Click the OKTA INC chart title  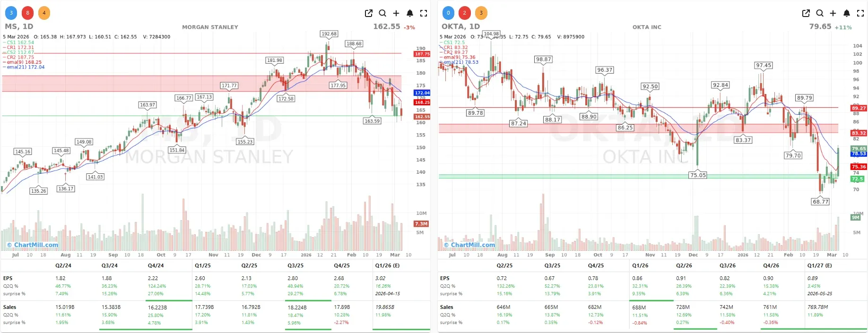(x=647, y=27)
